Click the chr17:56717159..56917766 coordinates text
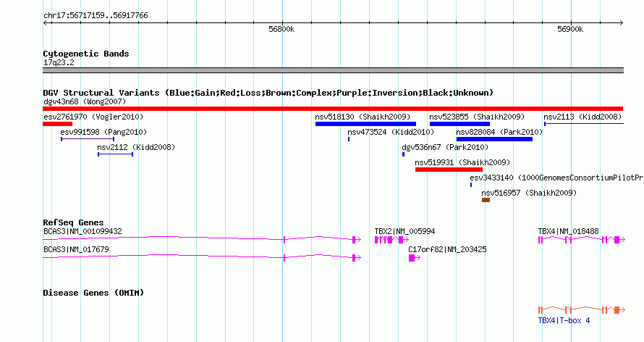This screenshot has width=644, height=342. coord(96,15)
